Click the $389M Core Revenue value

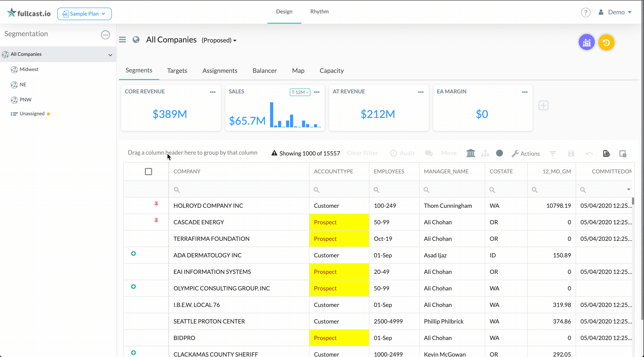(170, 114)
